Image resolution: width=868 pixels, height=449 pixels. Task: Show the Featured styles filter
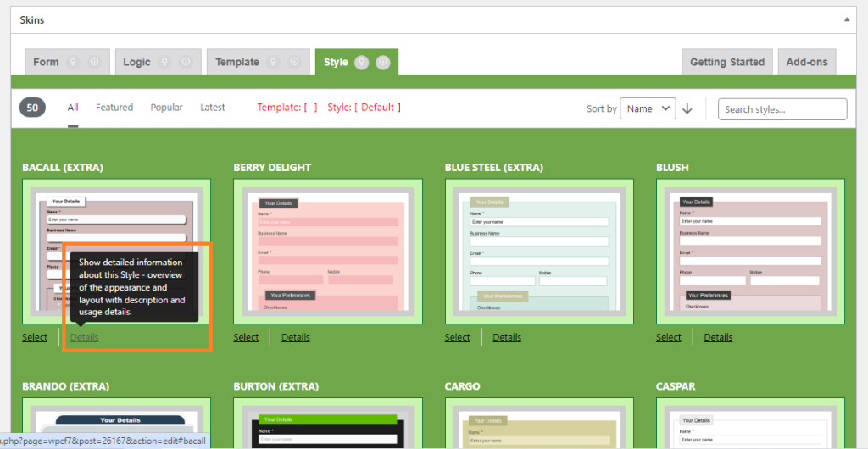[x=114, y=108]
